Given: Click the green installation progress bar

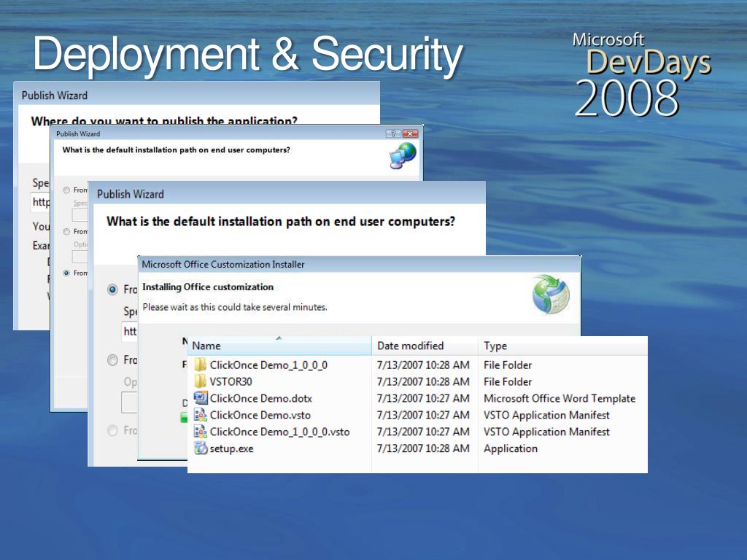Looking at the screenshot, I should (184, 418).
